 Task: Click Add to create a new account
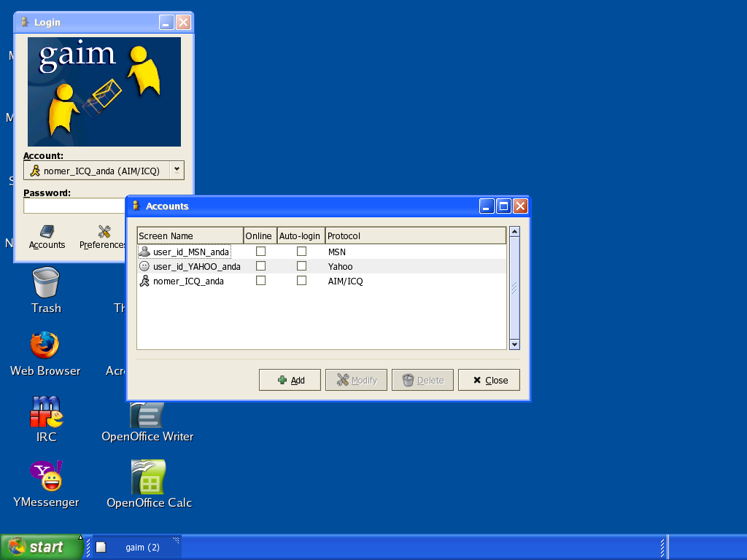(290, 380)
